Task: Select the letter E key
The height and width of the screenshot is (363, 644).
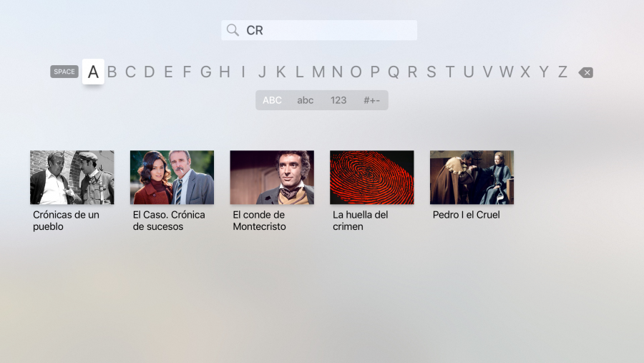Action: (168, 72)
